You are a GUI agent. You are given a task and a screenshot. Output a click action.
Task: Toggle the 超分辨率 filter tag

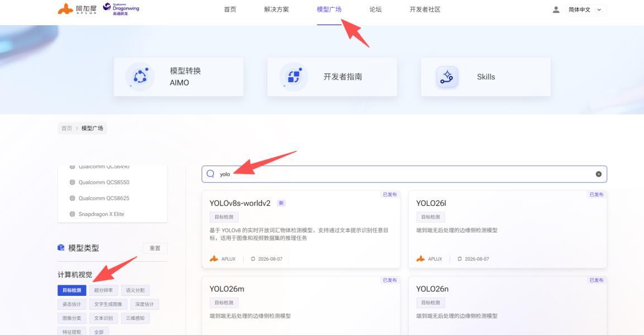103,290
